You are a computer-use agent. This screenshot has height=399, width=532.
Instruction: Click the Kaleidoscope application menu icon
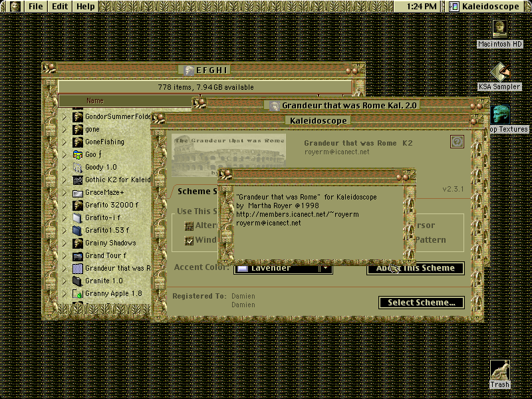click(454, 7)
